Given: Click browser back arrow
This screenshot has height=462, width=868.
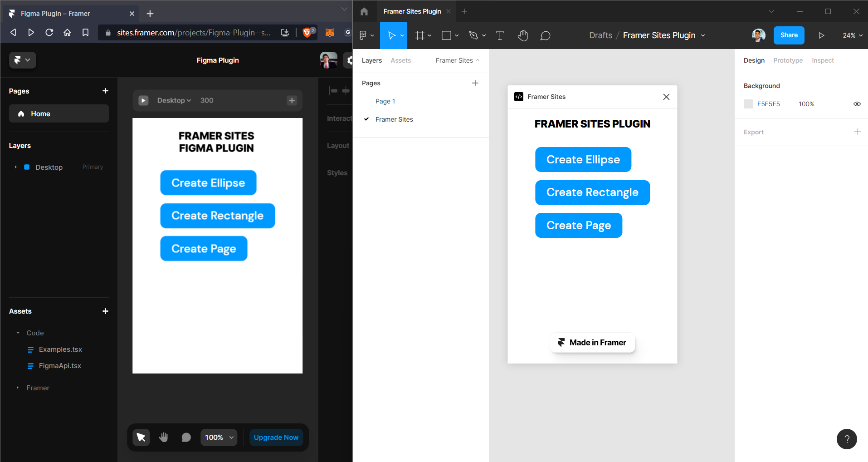Looking at the screenshot, I should pyautogui.click(x=13, y=32).
